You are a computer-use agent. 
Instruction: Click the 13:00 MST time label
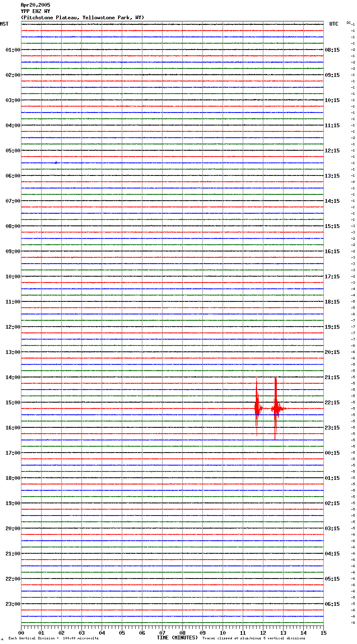coord(13,352)
